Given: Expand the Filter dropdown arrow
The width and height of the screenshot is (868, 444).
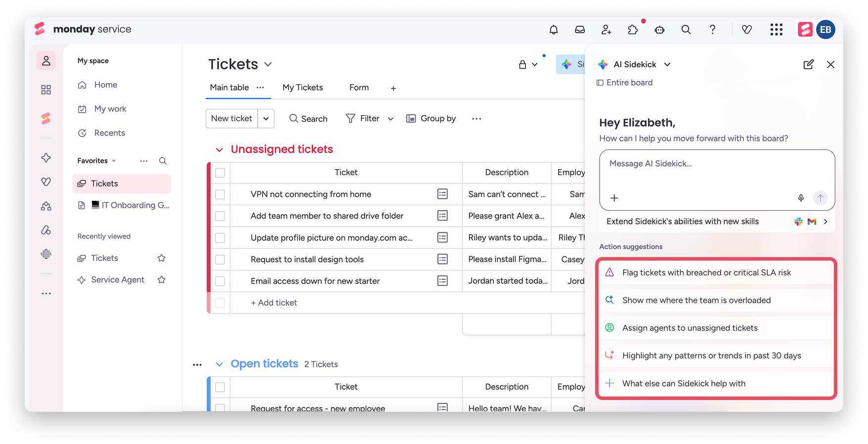Looking at the screenshot, I should 391,119.
